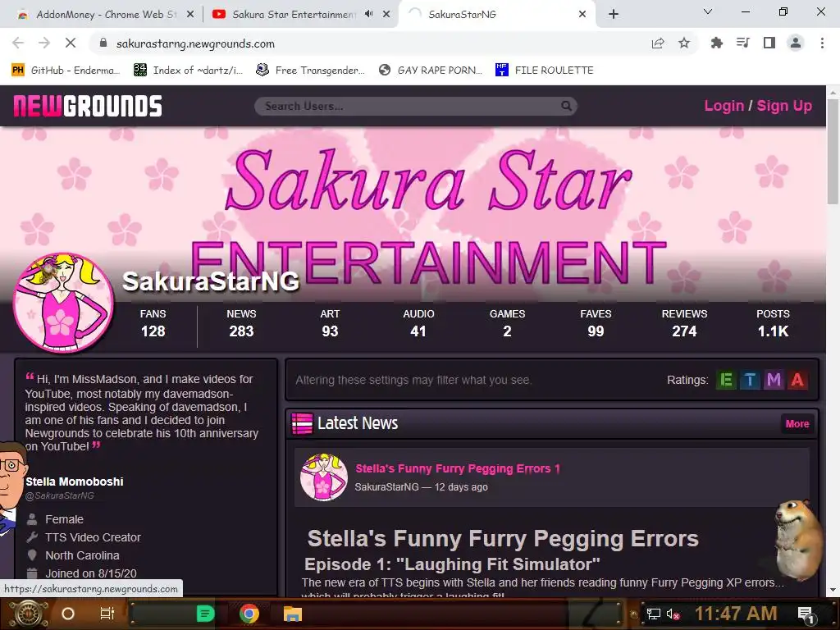Open the green notes app on taskbar

tap(205, 614)
